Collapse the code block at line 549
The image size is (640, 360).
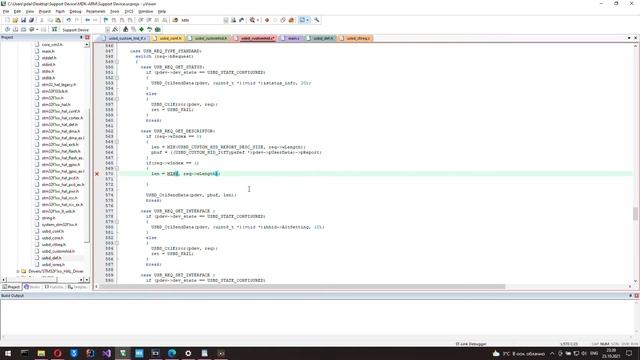pos(117,62)
